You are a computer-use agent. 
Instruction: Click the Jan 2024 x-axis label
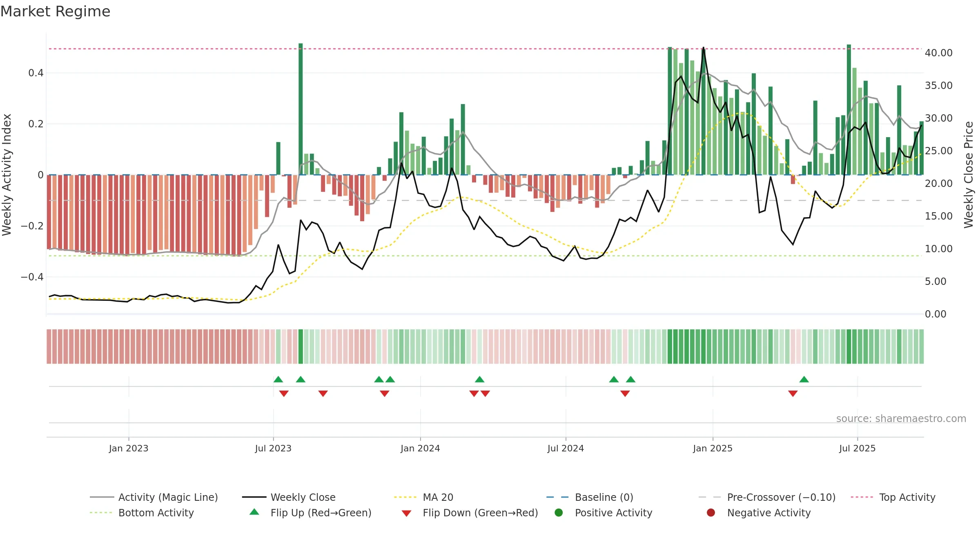tap(420, 448)
